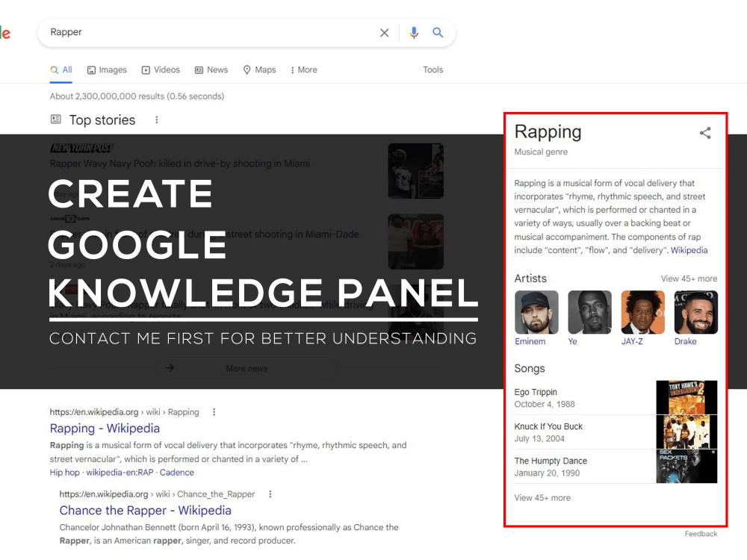Open the Rapping - Wikipedia result title

tap(105, 428)
